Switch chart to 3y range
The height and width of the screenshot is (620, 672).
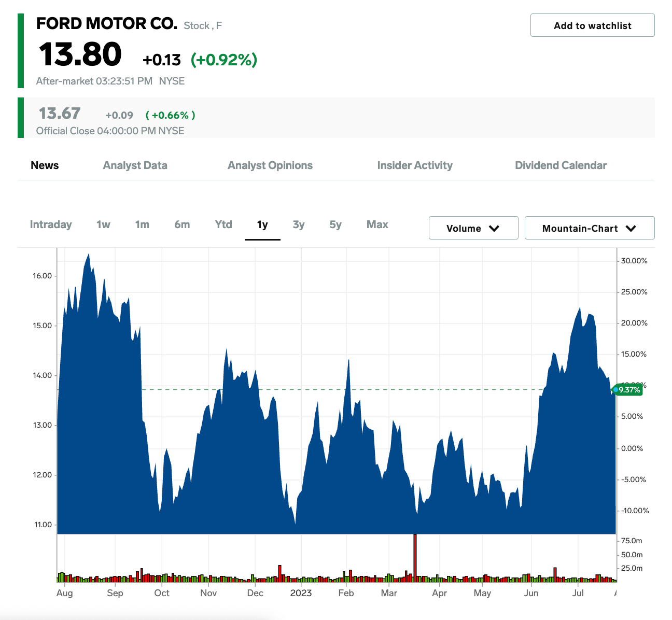pos(299,224)
